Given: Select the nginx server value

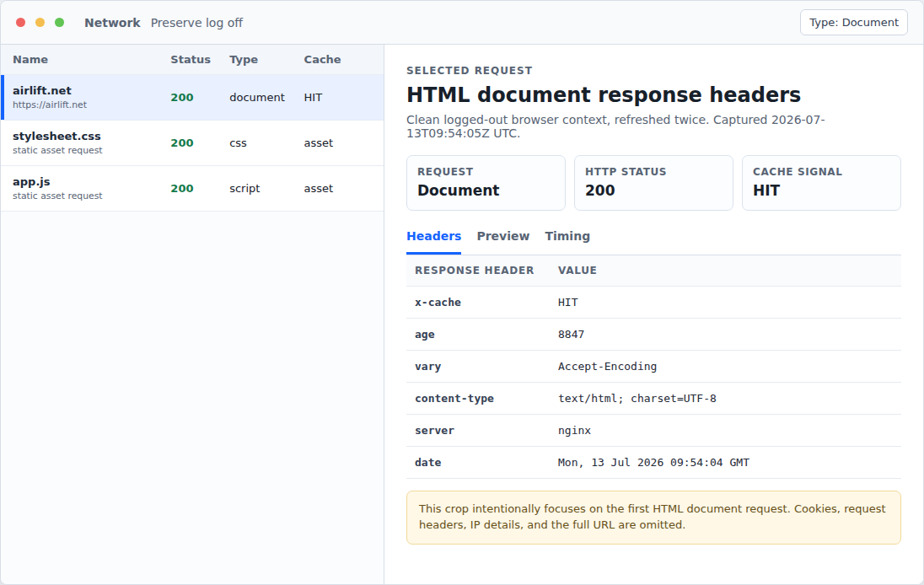Looking at the screenshot, I should point(575,431).
